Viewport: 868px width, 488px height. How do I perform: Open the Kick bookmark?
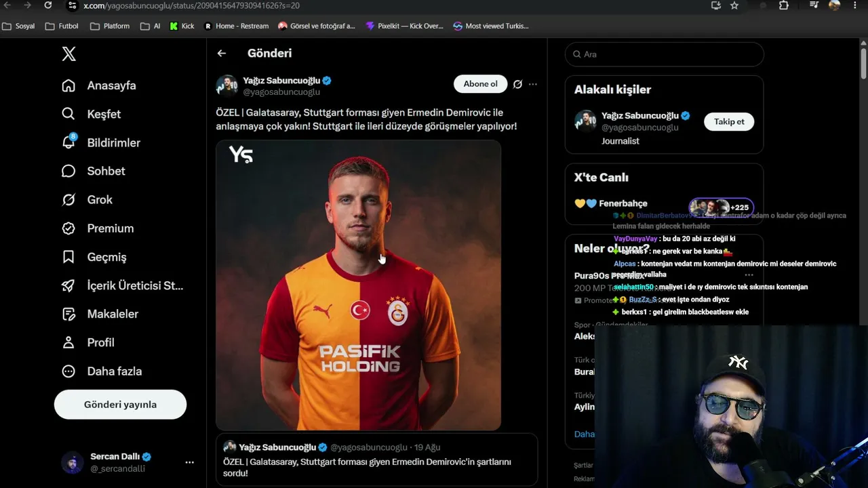(182, 26)
